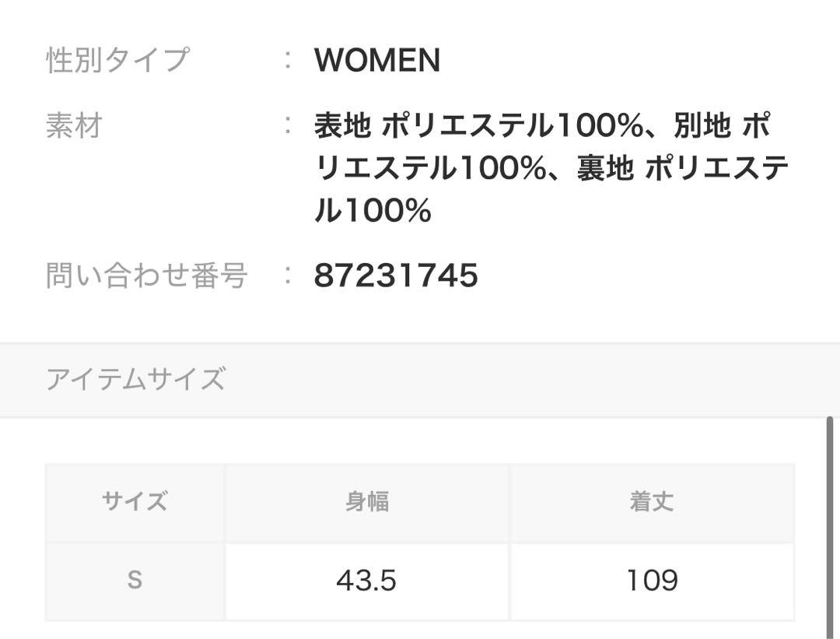
Task: Click the ル100% last material line
Action: (373, 209)
